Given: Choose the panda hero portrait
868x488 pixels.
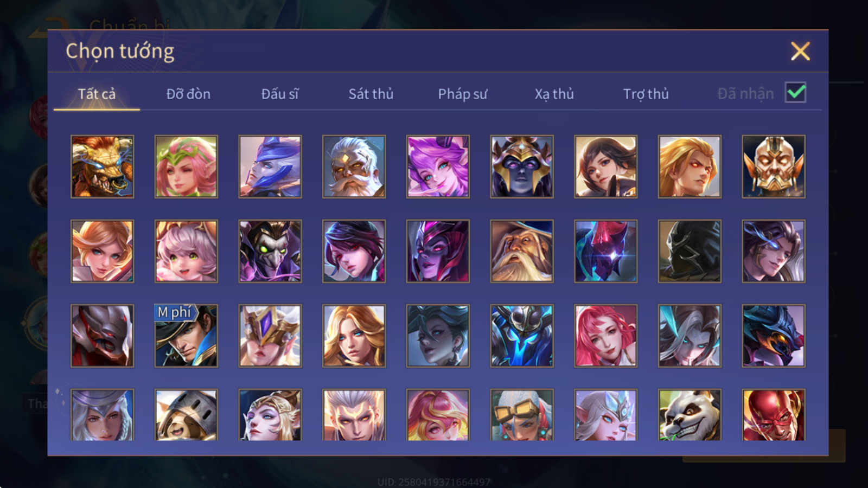Looking at the screenshot, I should tap(690, 414).
